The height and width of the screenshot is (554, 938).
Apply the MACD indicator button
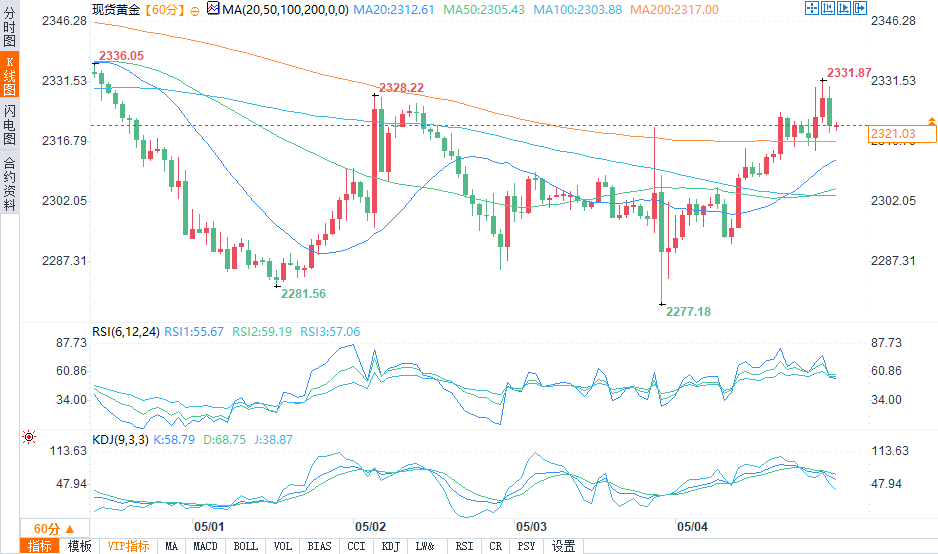click(206, 546)
